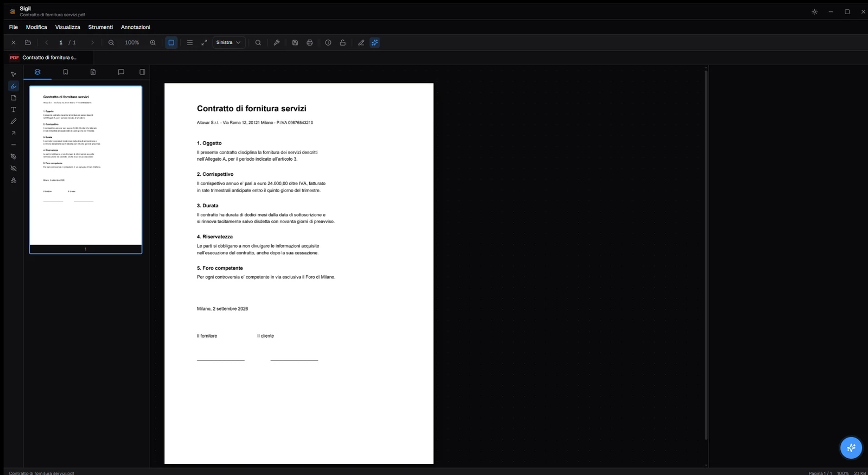Toggle single page view square button

171,42
